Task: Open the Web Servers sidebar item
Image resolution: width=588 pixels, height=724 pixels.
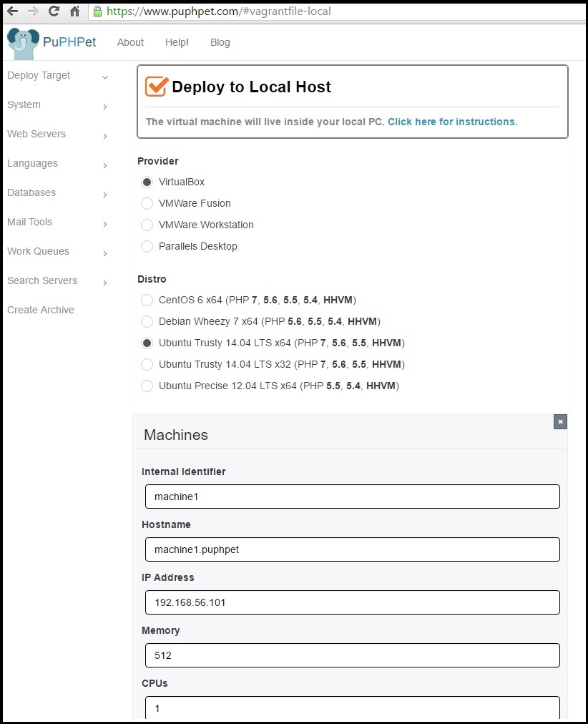Action: [x=36, y=134]
